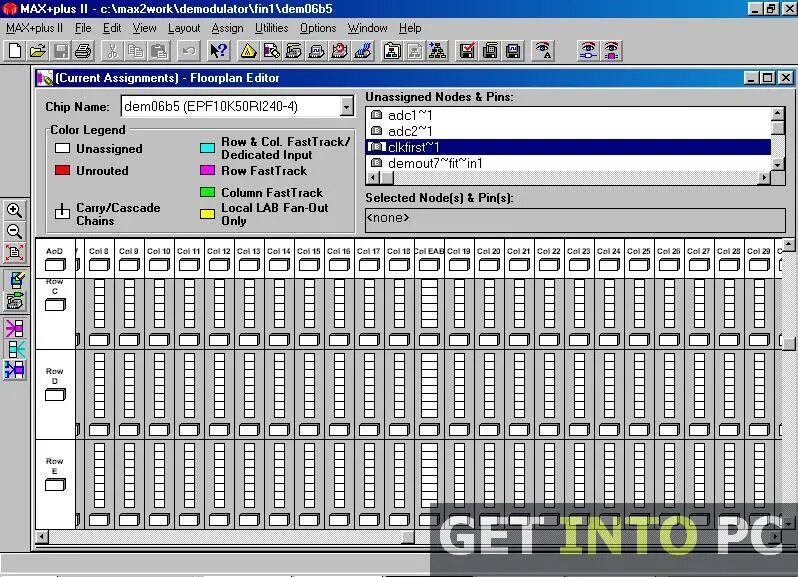Click the project name folder icon
798x577 pixels.
392,51
